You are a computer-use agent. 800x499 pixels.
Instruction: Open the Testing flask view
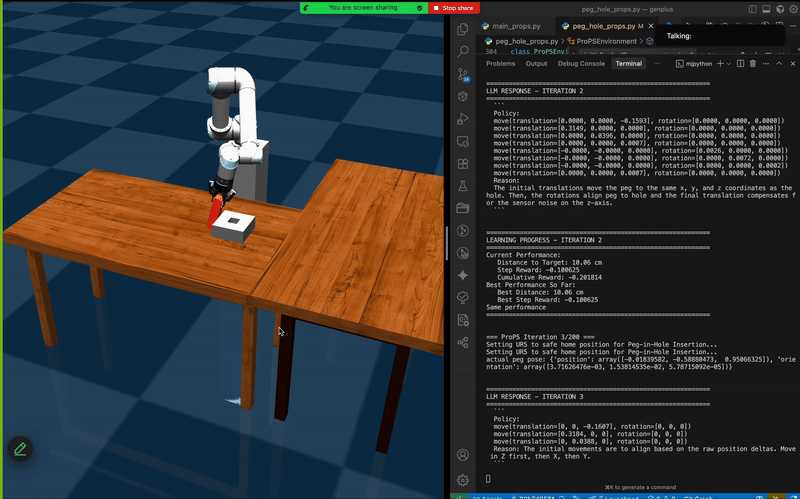463,186
